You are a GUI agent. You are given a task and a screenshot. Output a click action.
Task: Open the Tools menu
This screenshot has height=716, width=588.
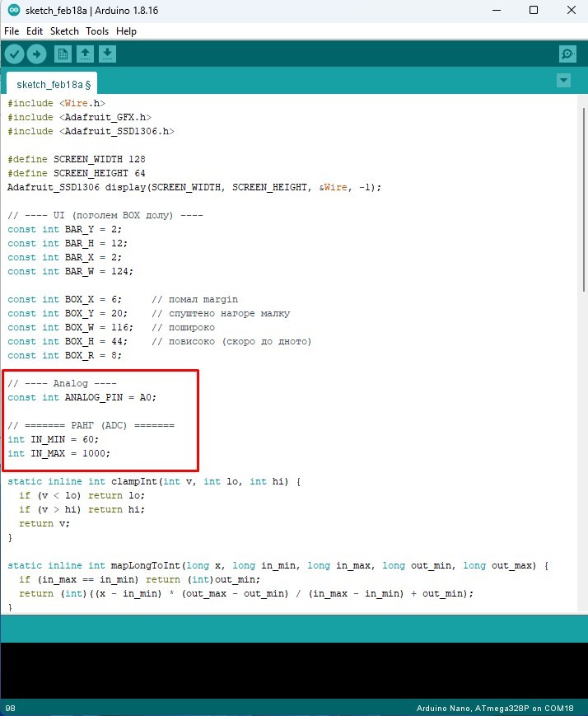tap(97, 31)
